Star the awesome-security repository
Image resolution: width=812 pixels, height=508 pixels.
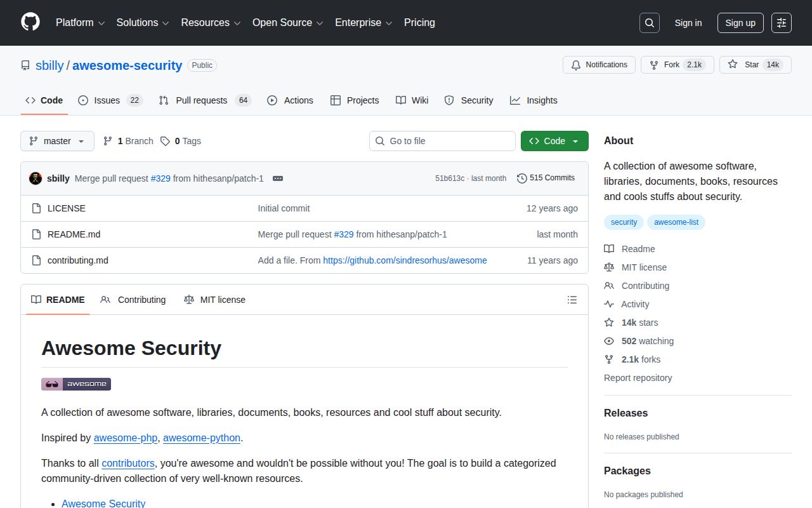755,64
